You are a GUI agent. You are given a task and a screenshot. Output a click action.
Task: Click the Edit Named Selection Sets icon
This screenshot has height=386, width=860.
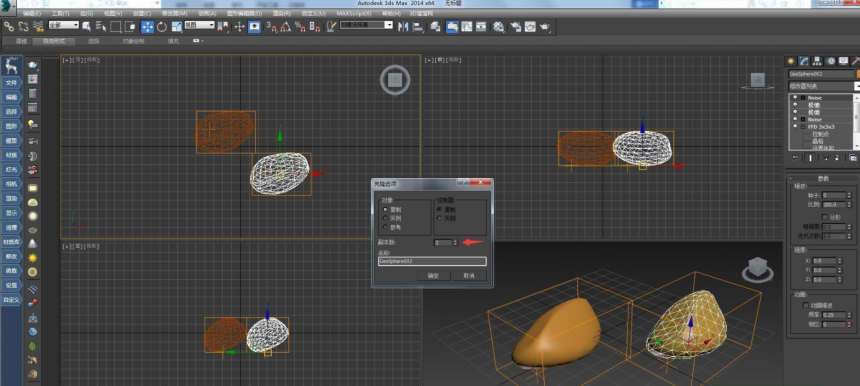331,26
